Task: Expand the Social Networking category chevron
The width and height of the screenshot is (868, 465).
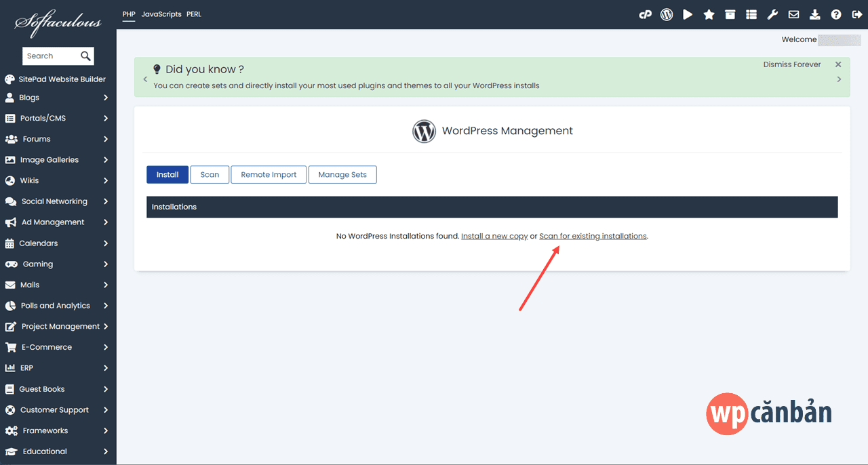Action: tap(106, 201)
